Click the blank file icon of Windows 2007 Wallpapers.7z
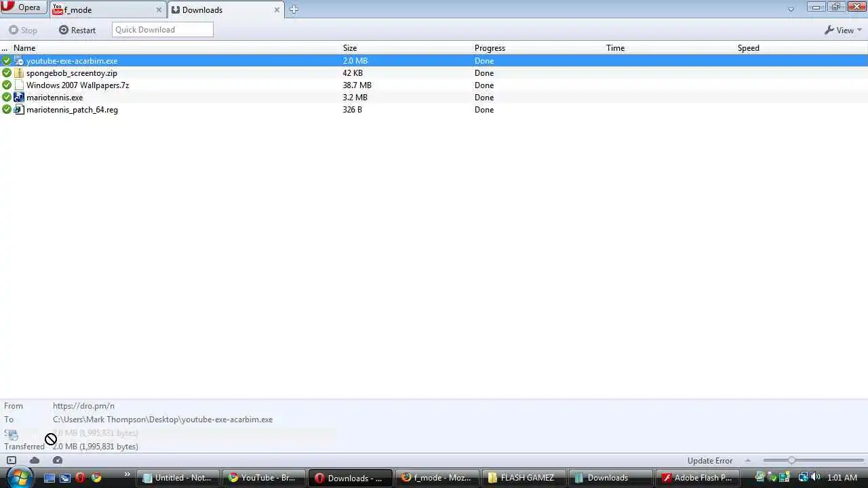868x488 pixels. [19, 85]
